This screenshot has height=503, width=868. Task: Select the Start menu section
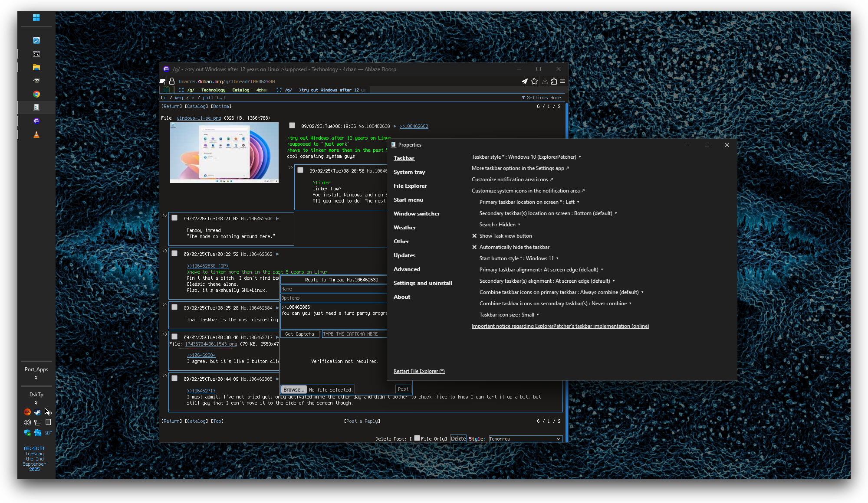point(408,200)
